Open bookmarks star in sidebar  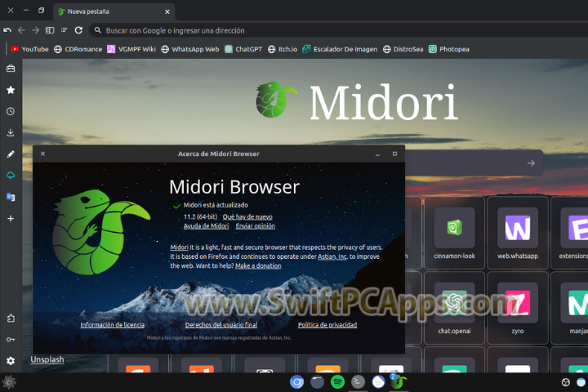click(11, 90)
